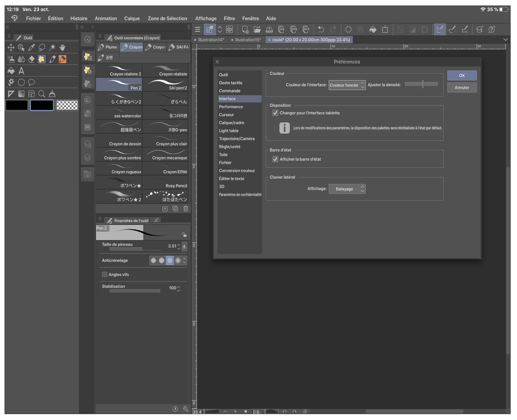Adjust the Ajuster la densité slider

click(x=422, y=84)
